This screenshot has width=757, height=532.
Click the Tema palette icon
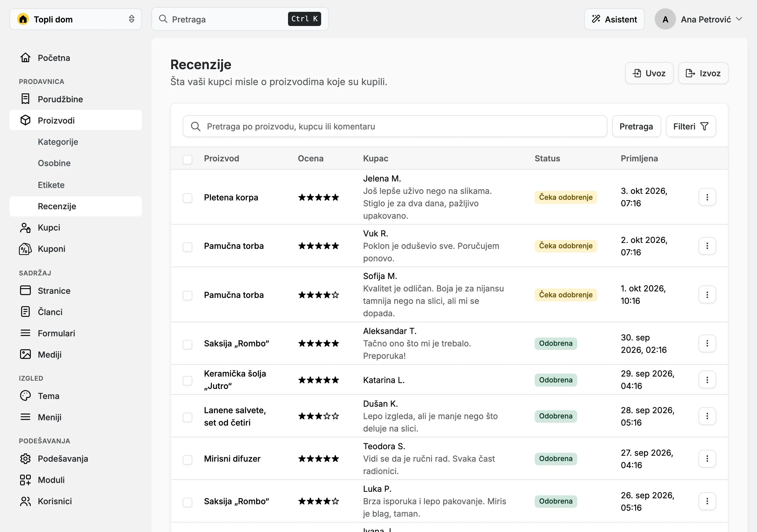[25, 395]
